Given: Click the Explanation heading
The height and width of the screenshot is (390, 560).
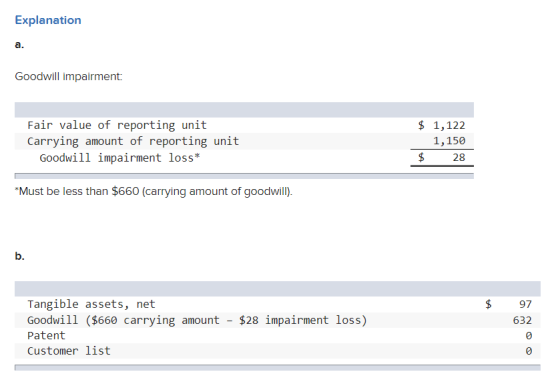Looking at the screenshot, I should click(x=48, y=20).
